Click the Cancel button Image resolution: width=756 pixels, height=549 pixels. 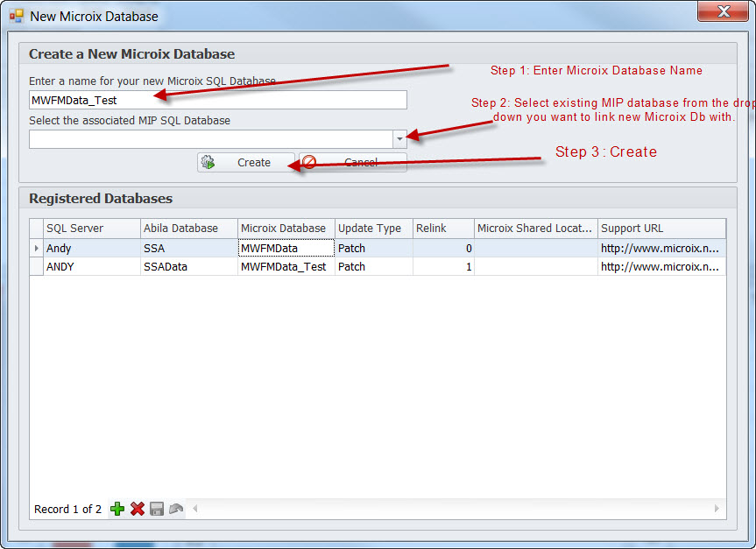[x=353, y=162]
